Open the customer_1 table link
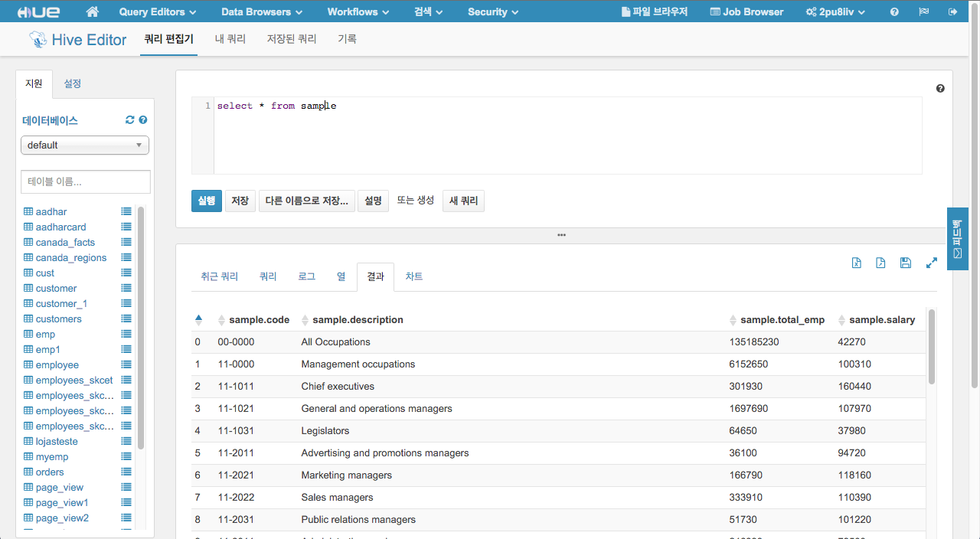 click(x=62, y=303)
